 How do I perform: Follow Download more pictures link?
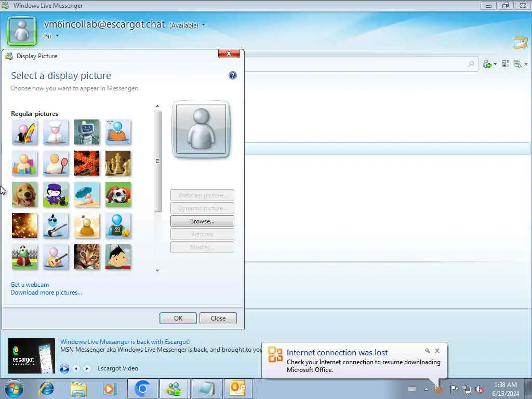[46, 292]
